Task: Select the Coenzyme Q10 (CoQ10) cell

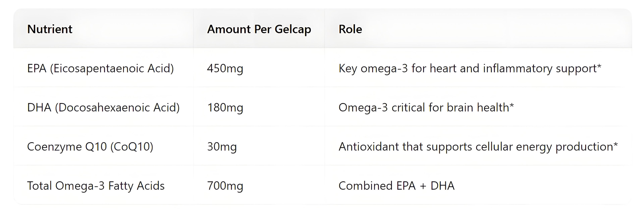Action: [90, 147]
